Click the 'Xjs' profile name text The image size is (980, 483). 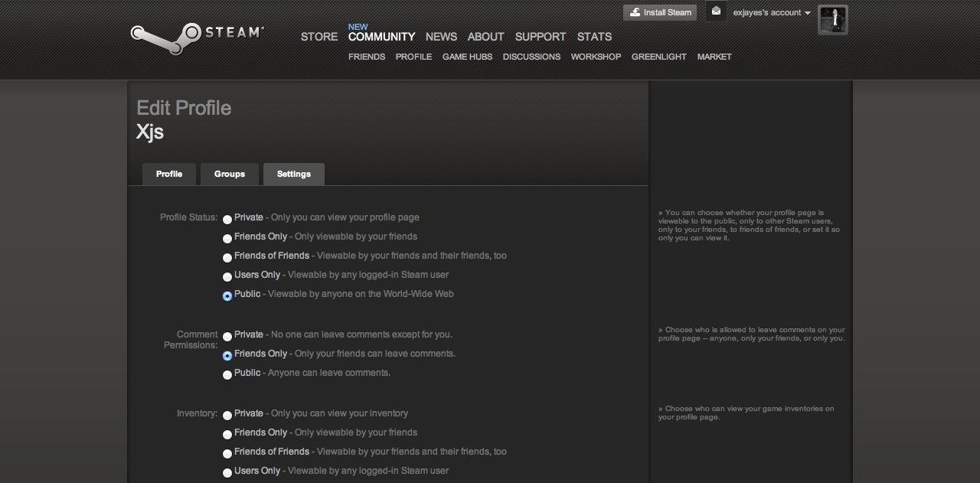[x=150, y=132]
